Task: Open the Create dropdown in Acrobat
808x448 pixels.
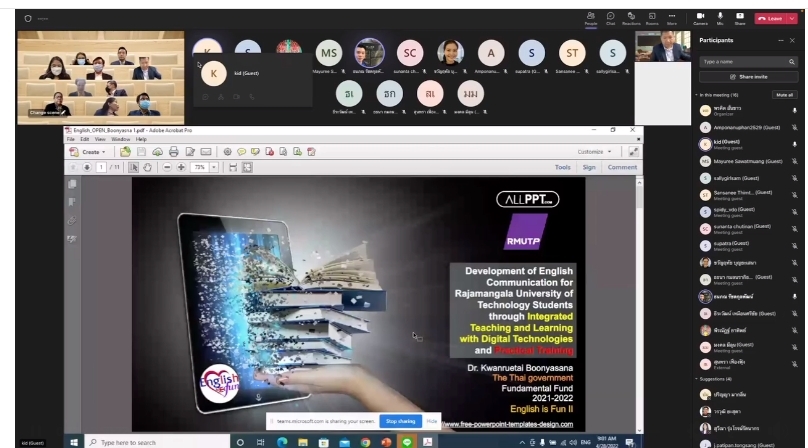Action: (x=88, y=152)
